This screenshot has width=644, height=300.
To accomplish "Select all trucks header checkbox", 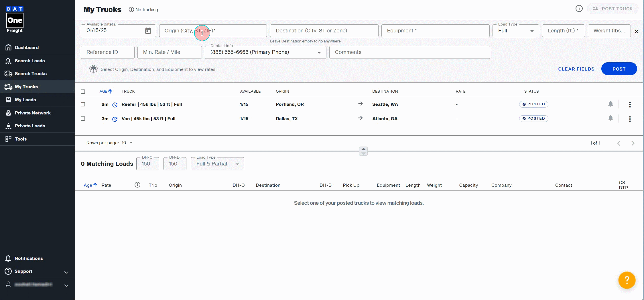I will coord(83,91).
